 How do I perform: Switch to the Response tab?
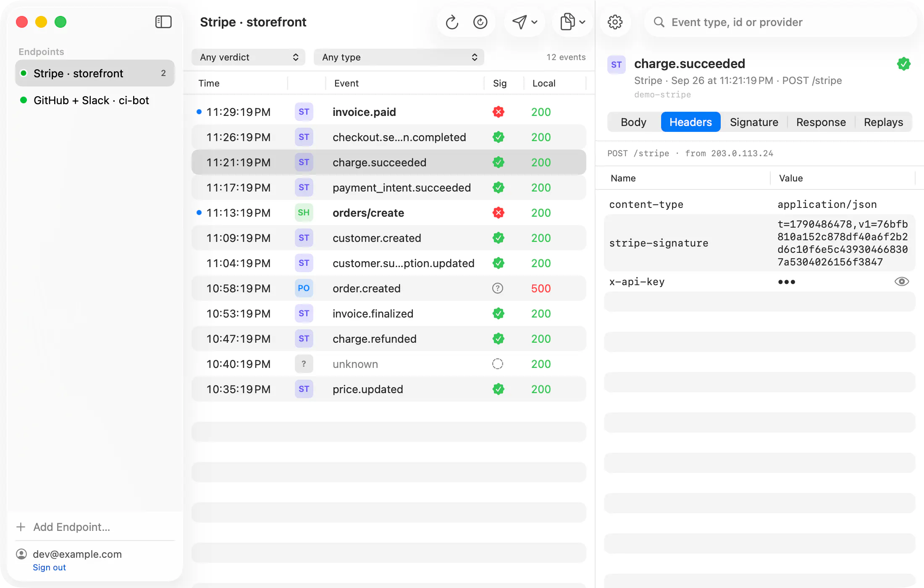point(821,122)
